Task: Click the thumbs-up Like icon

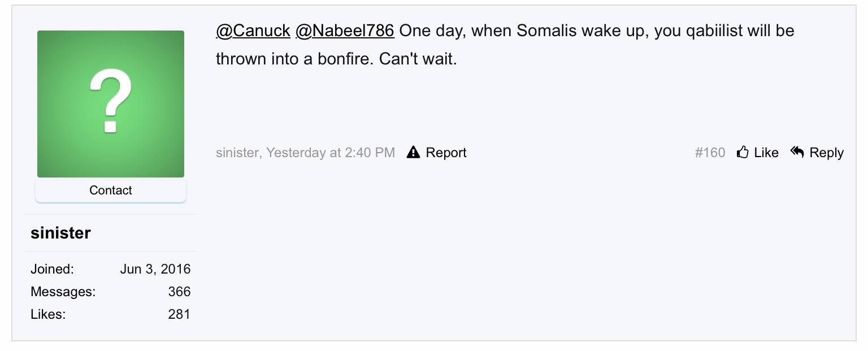Action: coord(743,152)
